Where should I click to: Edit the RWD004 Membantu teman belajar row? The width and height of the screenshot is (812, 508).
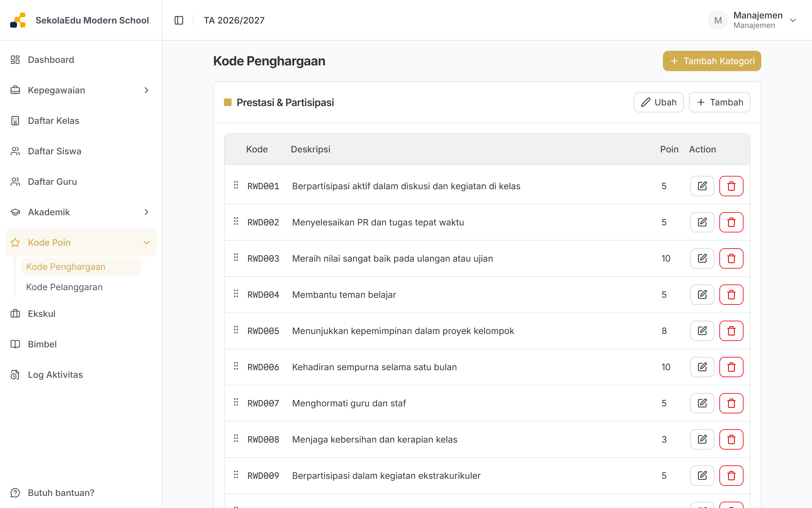point(702,295)
